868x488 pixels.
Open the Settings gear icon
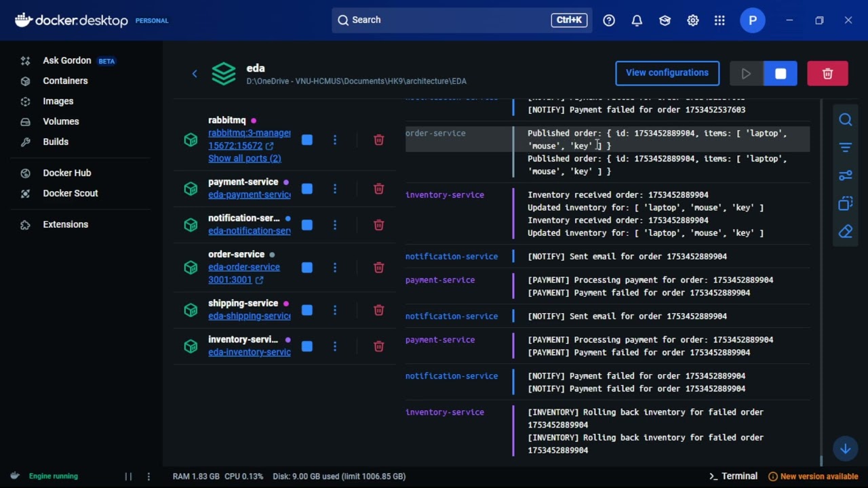[692, 20]
